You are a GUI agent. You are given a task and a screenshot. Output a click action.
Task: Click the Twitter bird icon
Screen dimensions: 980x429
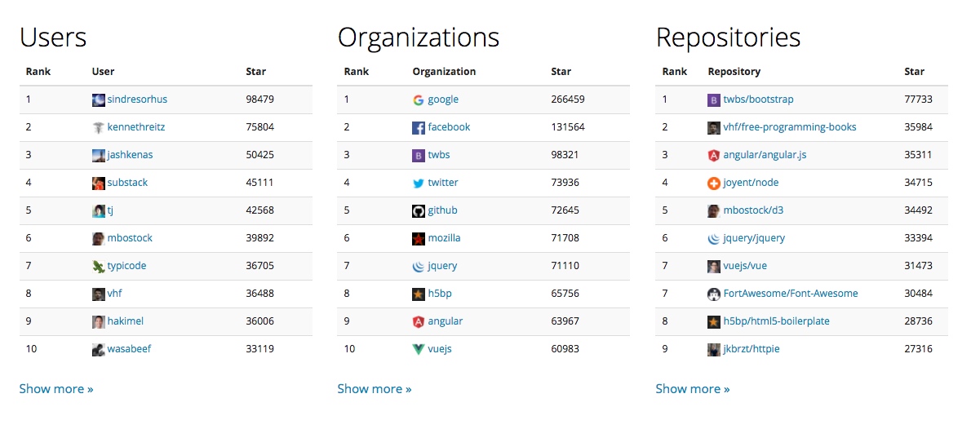point(419,183)
